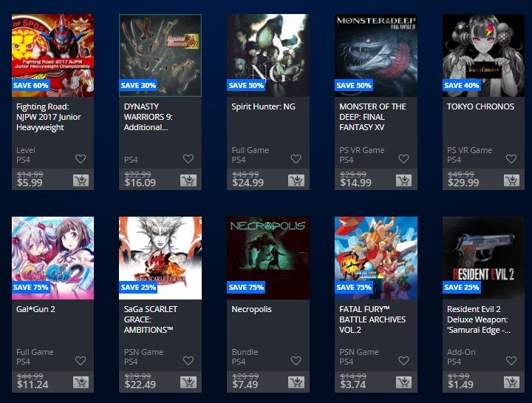Add Resident Evil 2 Deluxe Weapon to cart
The width and height of the screenshot is (532, 403).
point(511,382)
